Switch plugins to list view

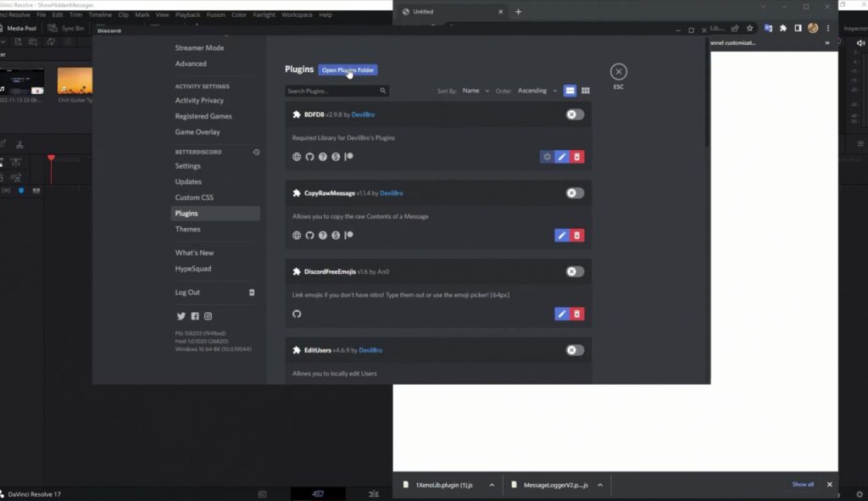(x=570, y=91)
